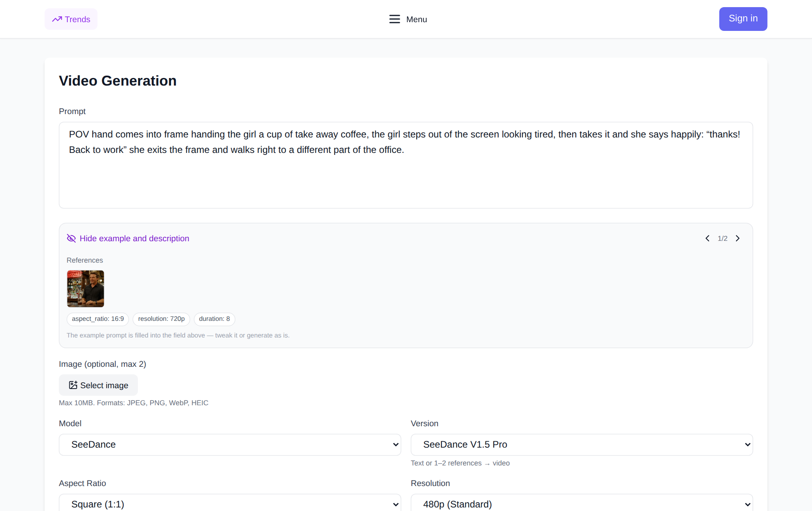Open the Trends link
The height and width of the screenshot is (511, 812).
click(x=71, y=19)
